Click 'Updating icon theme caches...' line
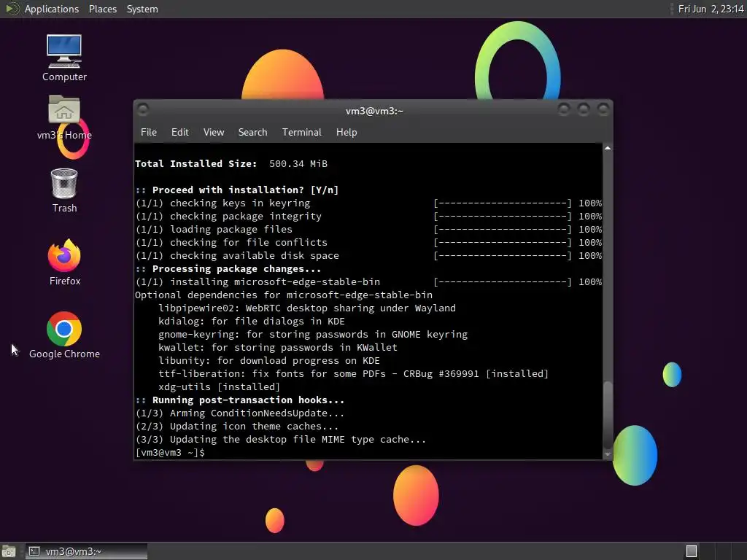The height and width of the screenshot is (560, 747). pyautogui.click(x=237, y=426)
